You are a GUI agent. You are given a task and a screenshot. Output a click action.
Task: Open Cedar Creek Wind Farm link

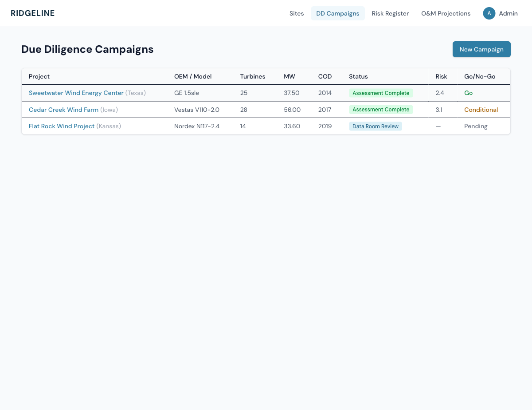pos(63,110)
